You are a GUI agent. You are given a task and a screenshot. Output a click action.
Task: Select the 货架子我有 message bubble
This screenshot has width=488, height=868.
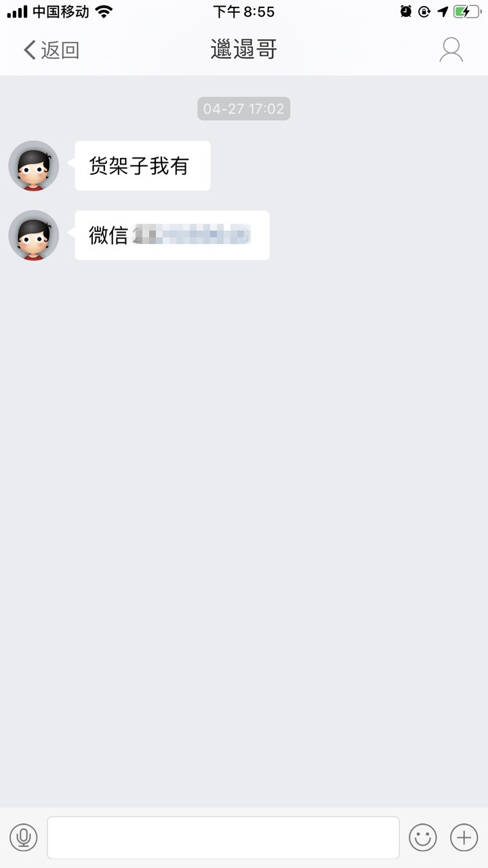point(142,165)
